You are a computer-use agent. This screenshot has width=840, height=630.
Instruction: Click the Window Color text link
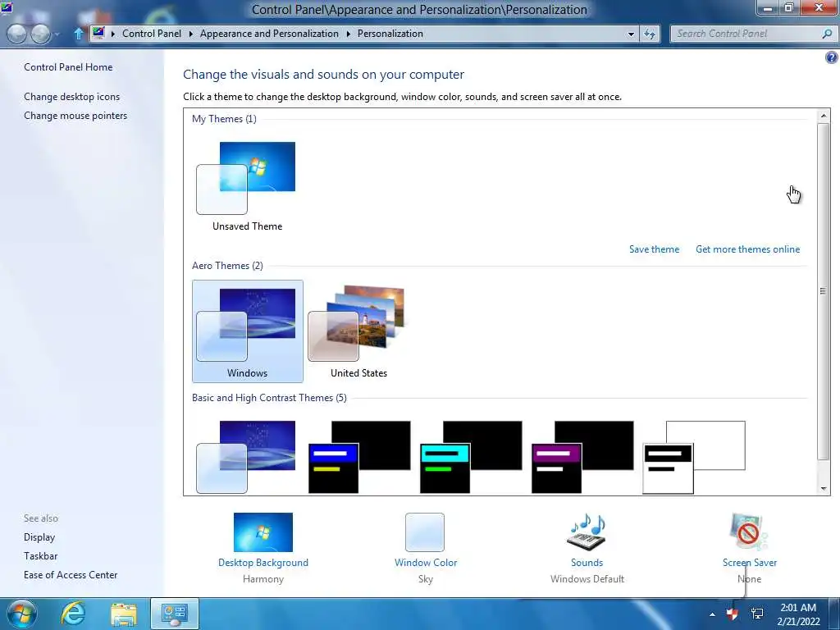pyautogui.click(x=426, y=563)
